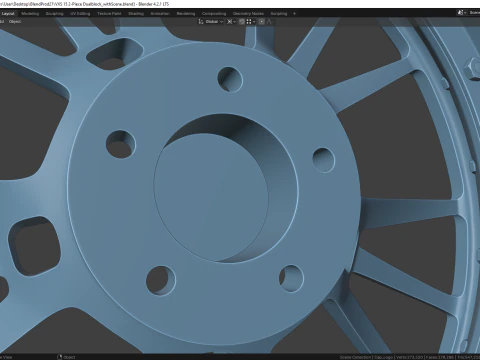
Task: Open the Object menu in viewport header
Action: tap(15, 22)
